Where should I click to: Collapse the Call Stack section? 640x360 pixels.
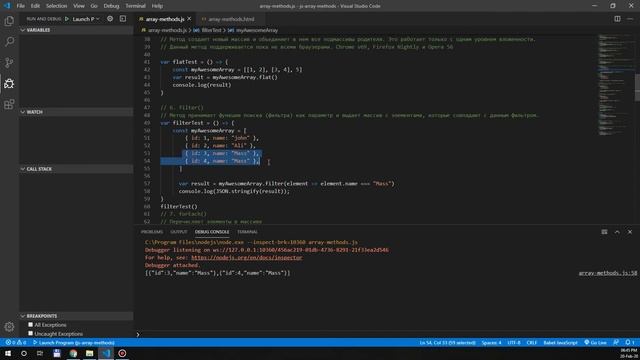[76, 169]
